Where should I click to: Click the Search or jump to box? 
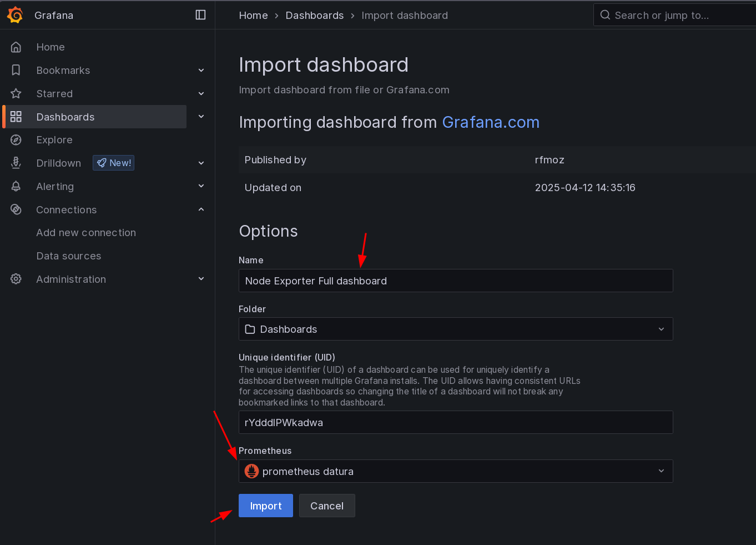(674, 15)
